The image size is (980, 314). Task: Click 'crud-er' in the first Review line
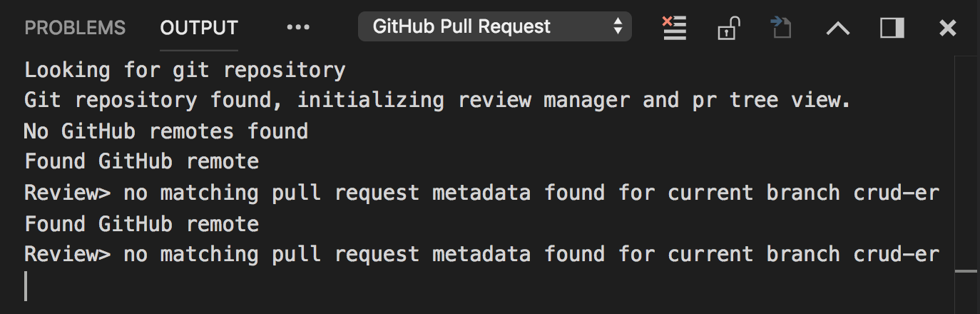tap(896, 193)
